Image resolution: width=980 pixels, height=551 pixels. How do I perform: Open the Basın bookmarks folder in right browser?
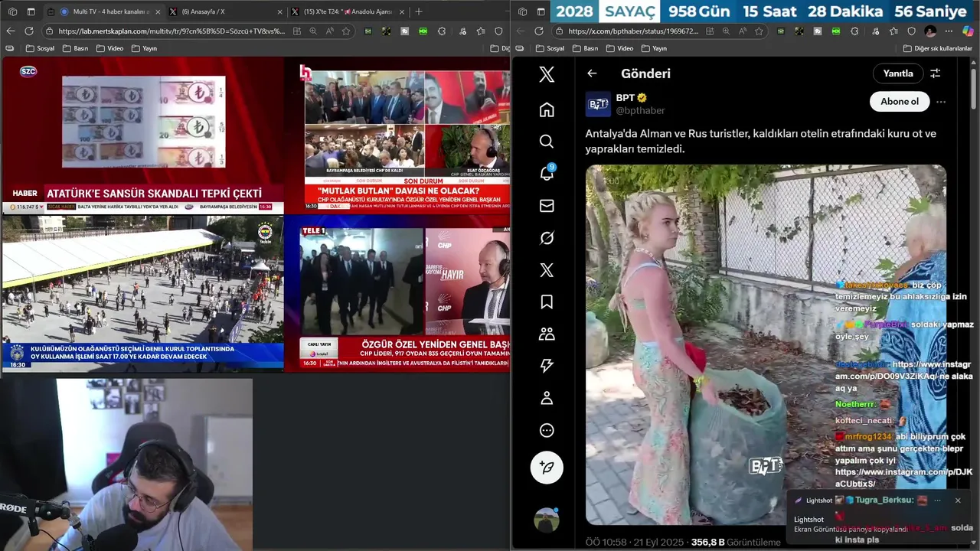point(585,48)
